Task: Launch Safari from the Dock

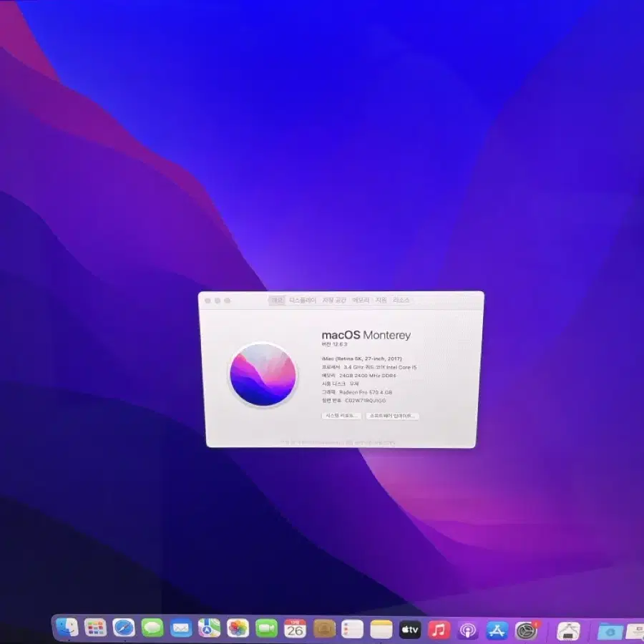Action: pos(124,628)
